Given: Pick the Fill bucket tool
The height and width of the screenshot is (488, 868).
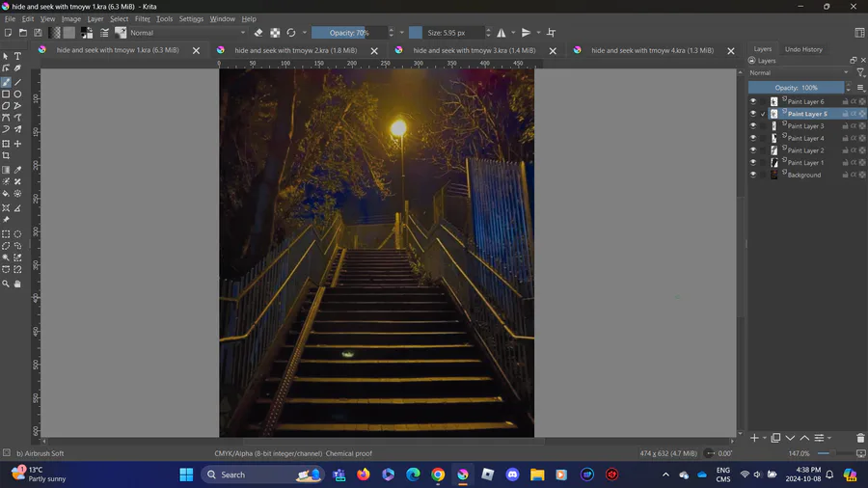Looking at the screenshot, I should click(x=6, y=194).
